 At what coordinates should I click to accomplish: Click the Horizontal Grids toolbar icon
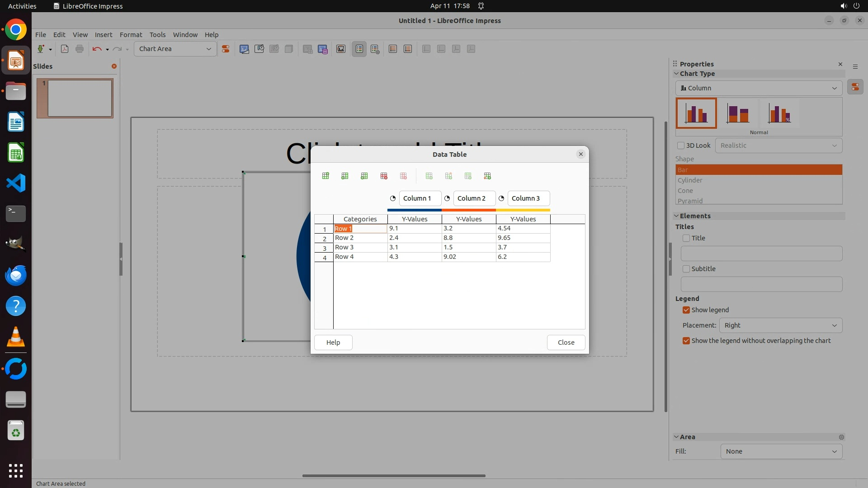(x=393, y=49)
